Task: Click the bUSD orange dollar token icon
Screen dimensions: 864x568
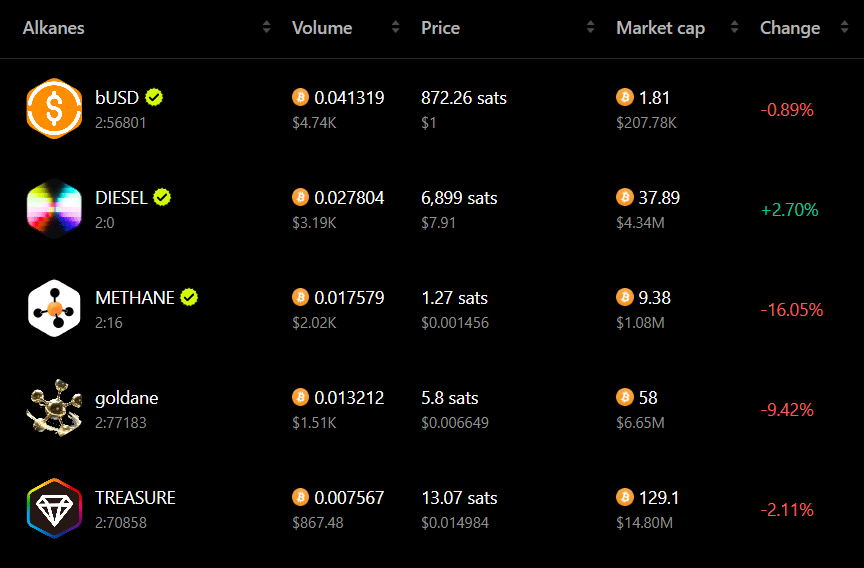Action: click(x=54, y=109)
